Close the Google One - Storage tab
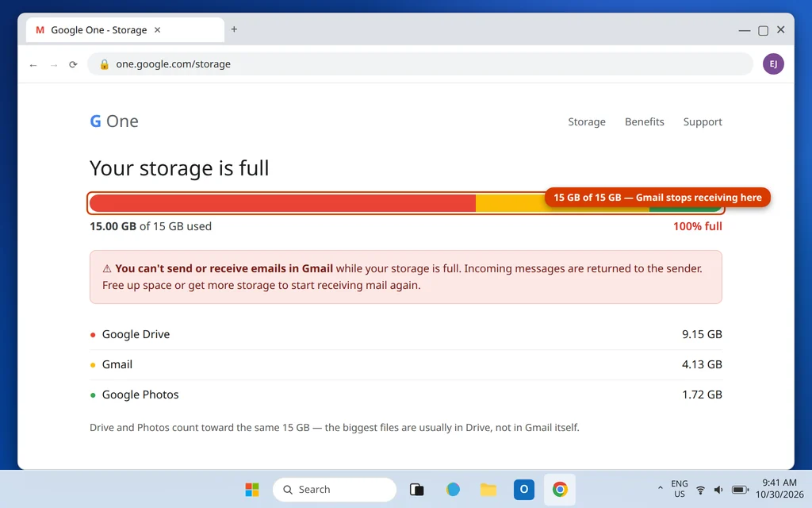The height and width of the screenshot is (508, 812). pos(158,30)
